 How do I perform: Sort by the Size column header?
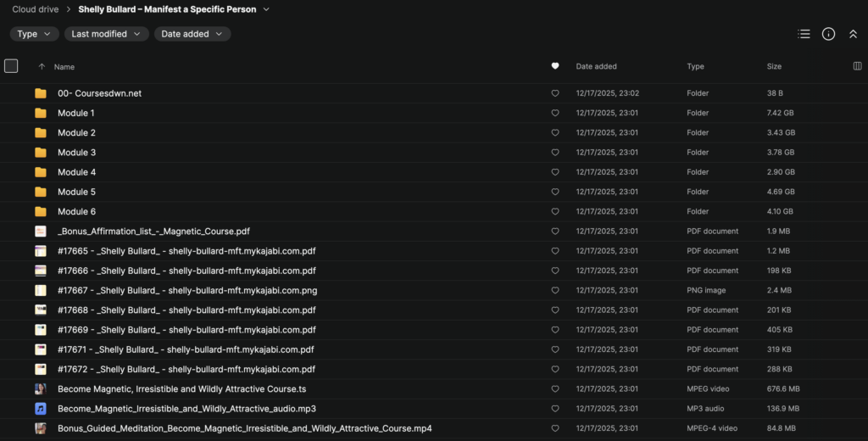coord(774,66)
